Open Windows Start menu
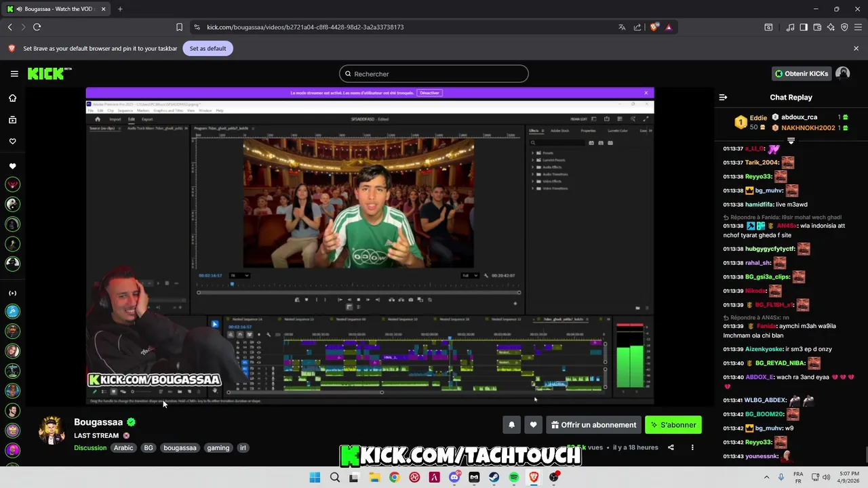Screen dimensions: 868x488 point(315,477)
